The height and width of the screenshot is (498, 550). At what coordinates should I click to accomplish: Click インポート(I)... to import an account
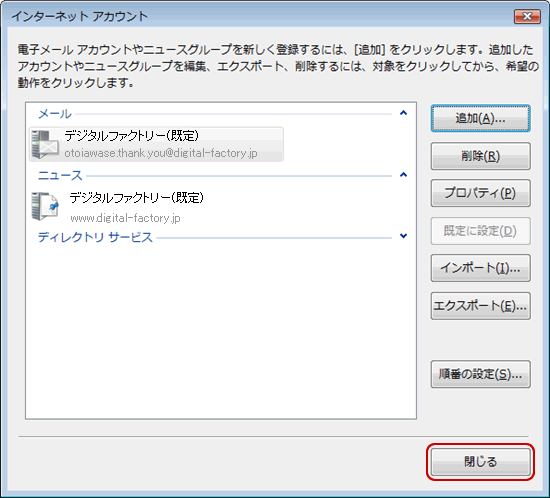[481, 268]
